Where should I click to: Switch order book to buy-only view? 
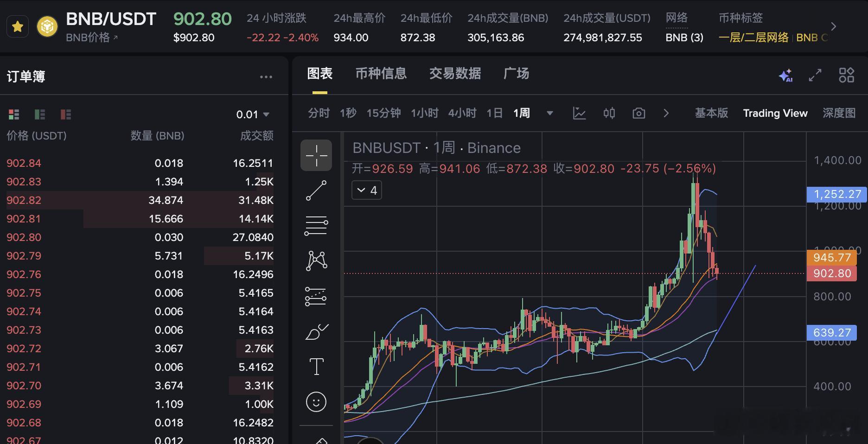coord(39,114)
